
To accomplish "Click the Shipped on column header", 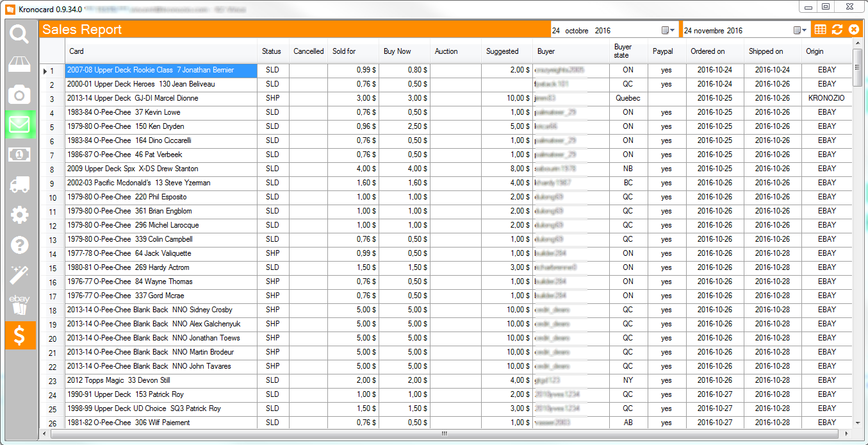I will point(773,51).
